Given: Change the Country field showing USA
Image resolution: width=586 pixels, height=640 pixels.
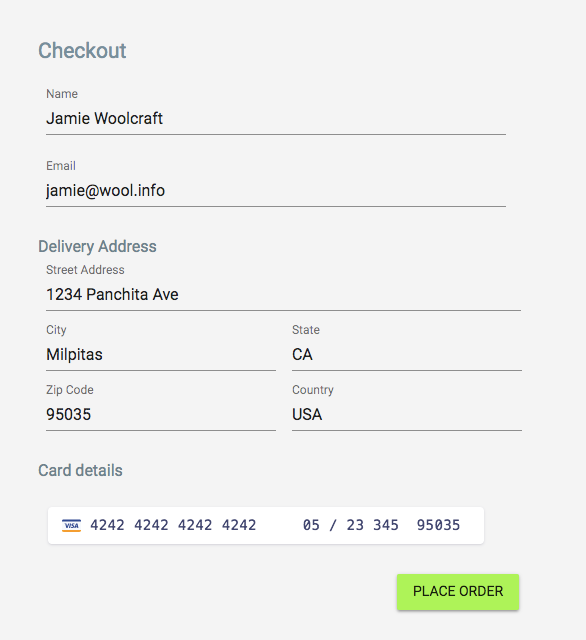Looking at the screenshot, I should tap(407, 415).
